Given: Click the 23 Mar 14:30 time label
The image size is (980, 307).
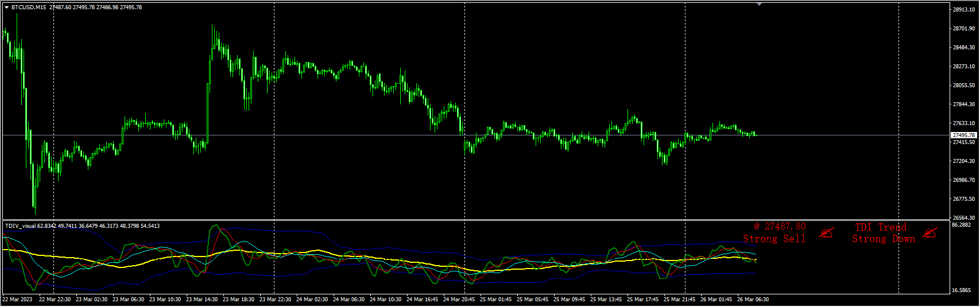Looking at the screenshot, I should tap(202, 300).
